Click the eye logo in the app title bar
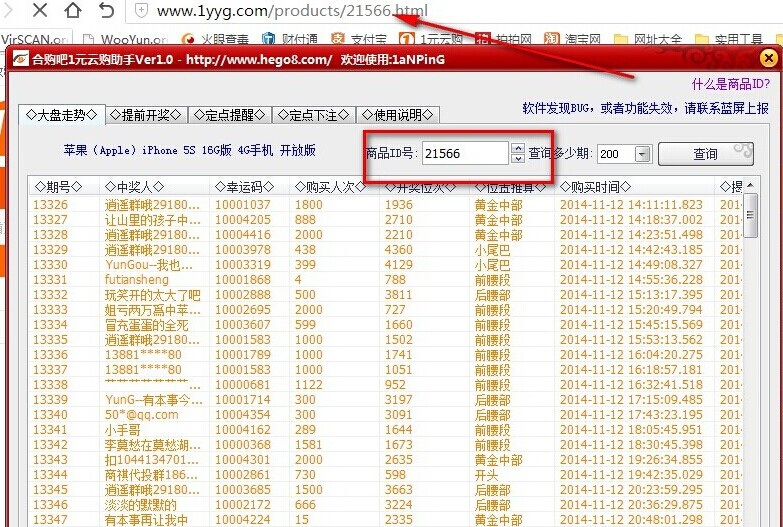 coord(21,59)
